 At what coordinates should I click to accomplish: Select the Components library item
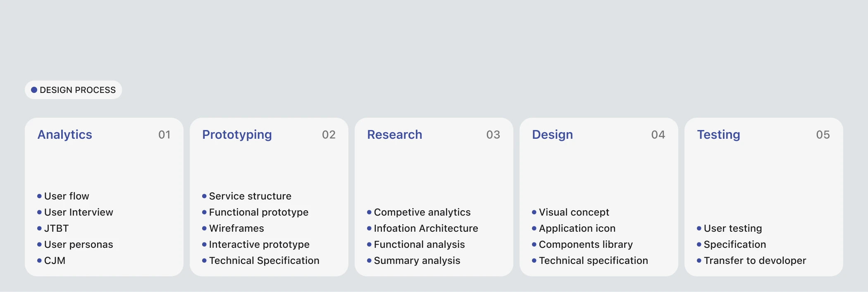coord(585,245)
